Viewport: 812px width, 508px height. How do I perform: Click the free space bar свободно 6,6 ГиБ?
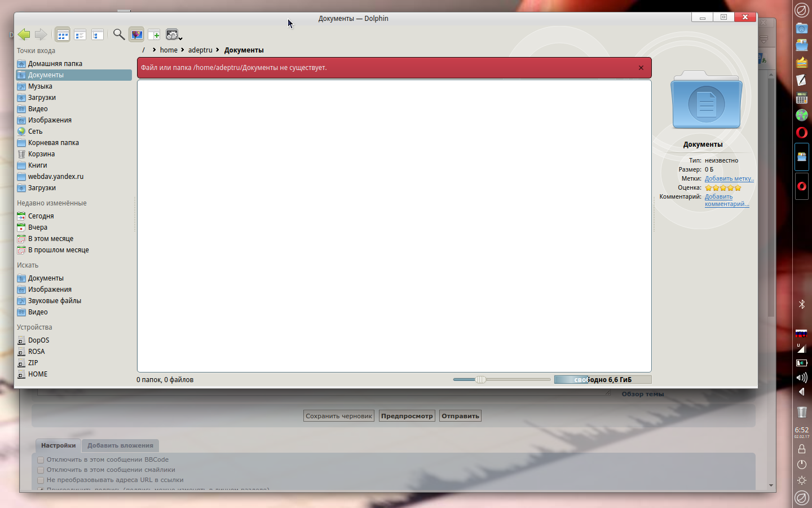(603, 380)
